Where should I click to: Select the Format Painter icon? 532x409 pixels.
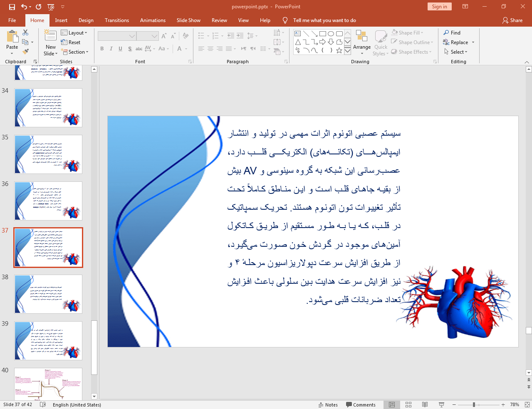point(25,51)
